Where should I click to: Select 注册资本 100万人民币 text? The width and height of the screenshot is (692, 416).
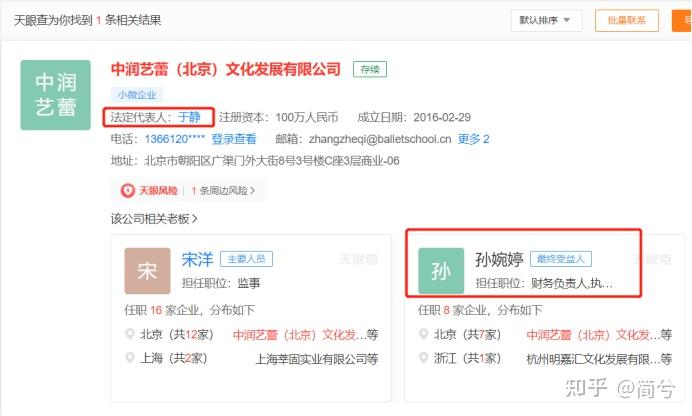(278, 117)
